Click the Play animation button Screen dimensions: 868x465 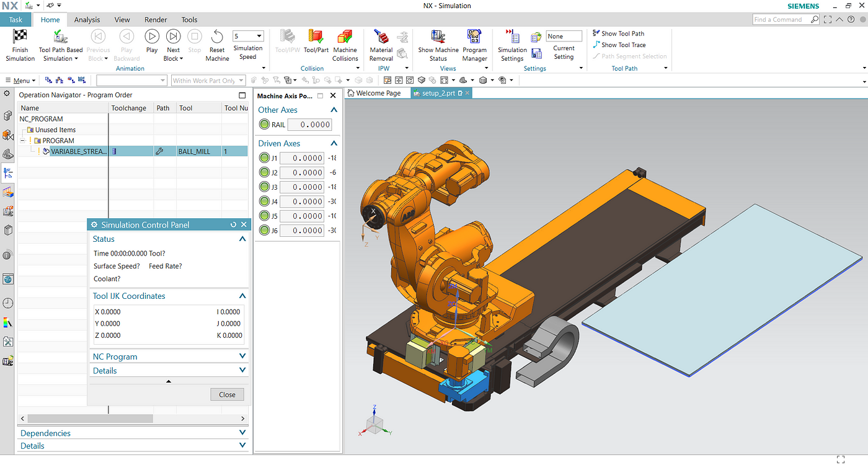tap(152, 41)
